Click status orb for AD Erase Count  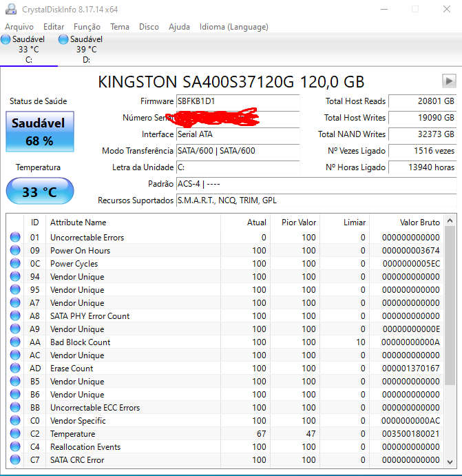pos(15,368)
